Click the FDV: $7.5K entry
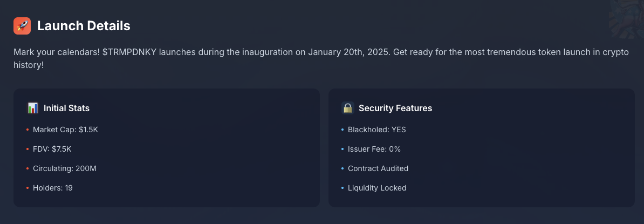The height and width of the screenshot is (224, 644). click(52, 149)
